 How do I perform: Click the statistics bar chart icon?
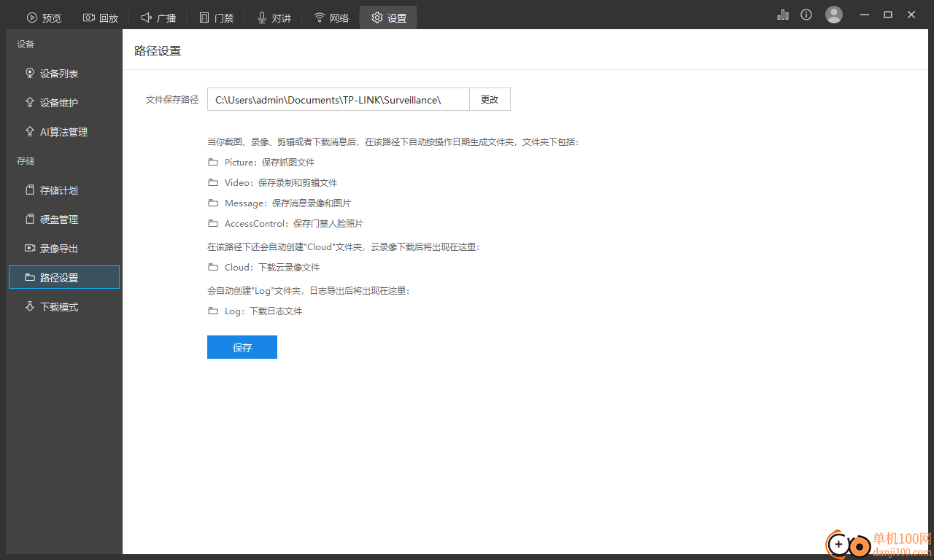783,15
